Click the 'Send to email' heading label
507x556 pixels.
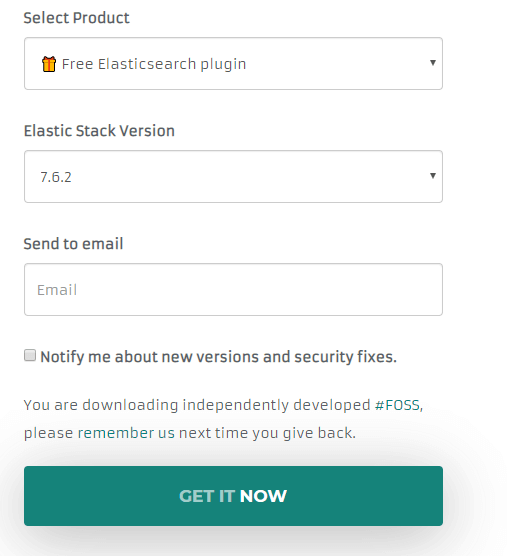click(x=73, y=244)
